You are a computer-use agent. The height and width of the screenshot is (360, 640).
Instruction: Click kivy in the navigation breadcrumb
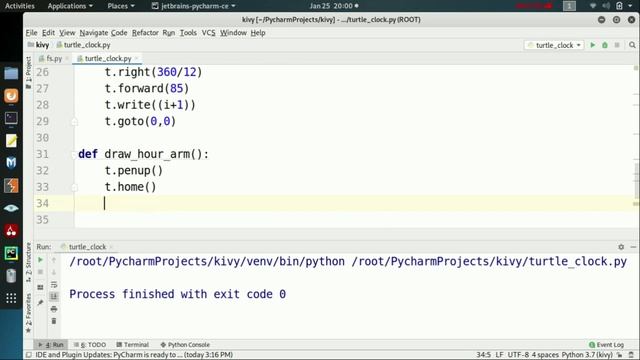(x=38, y=45)
